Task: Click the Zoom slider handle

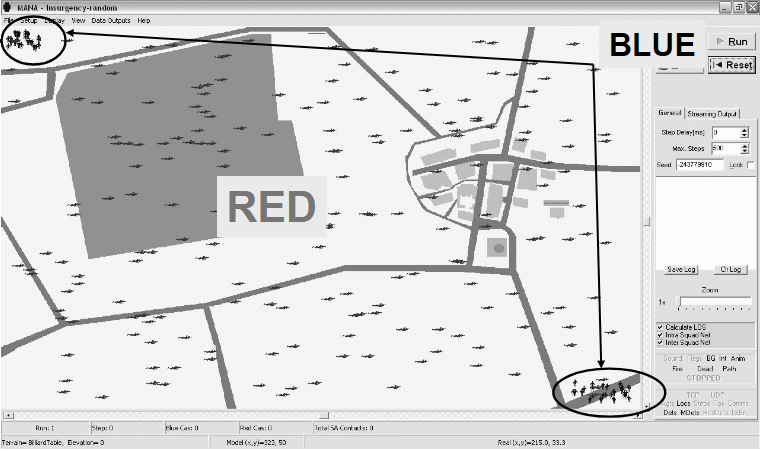Action: 680,302
